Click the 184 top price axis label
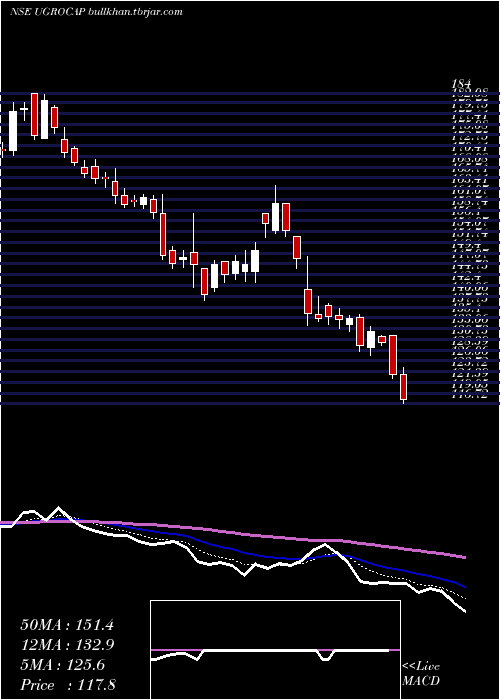This screenshot has width=500, height=700. click(461, 83)
